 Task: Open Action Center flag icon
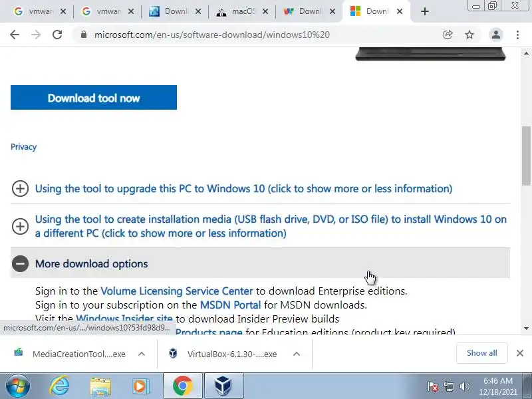click(433, 386)
